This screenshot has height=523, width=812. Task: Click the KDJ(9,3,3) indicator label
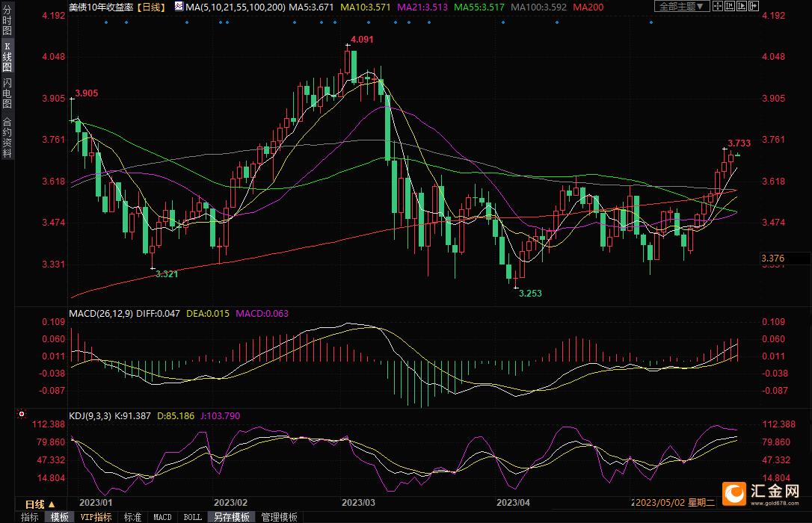[90, 416]
